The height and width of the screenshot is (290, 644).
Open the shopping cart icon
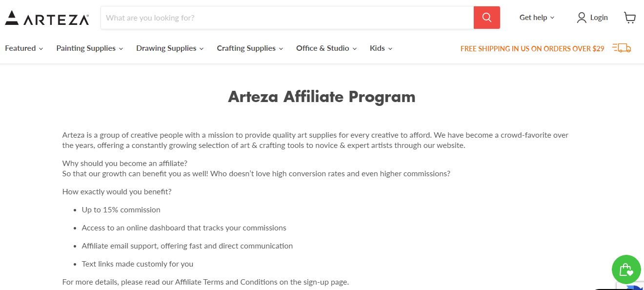click(x=630, y=18)
